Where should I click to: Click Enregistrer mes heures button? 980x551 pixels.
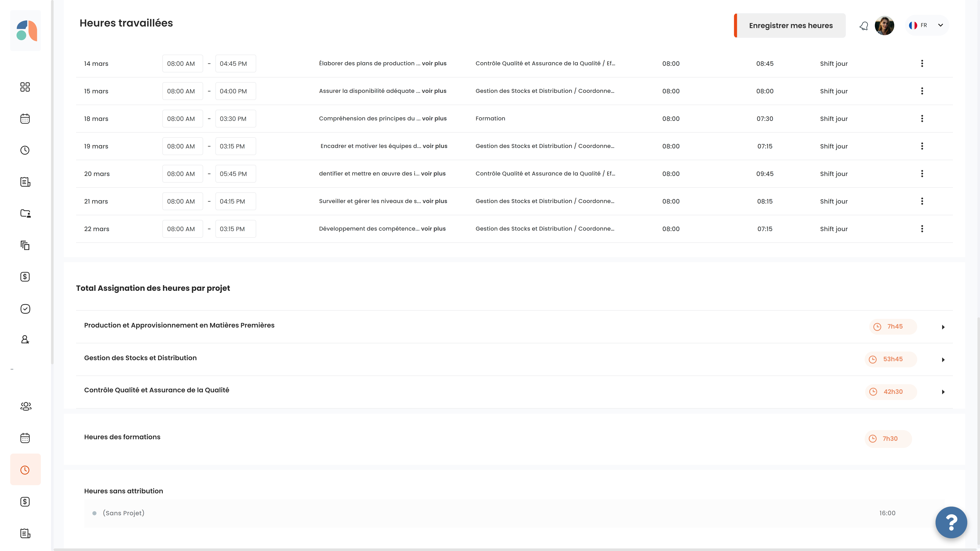[x=790, y=26]
